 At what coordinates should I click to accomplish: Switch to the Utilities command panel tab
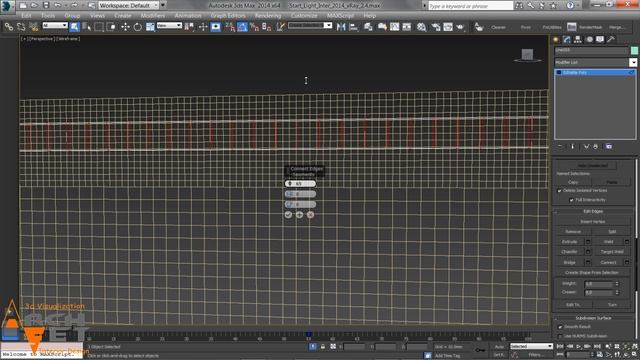coord(611,39)
